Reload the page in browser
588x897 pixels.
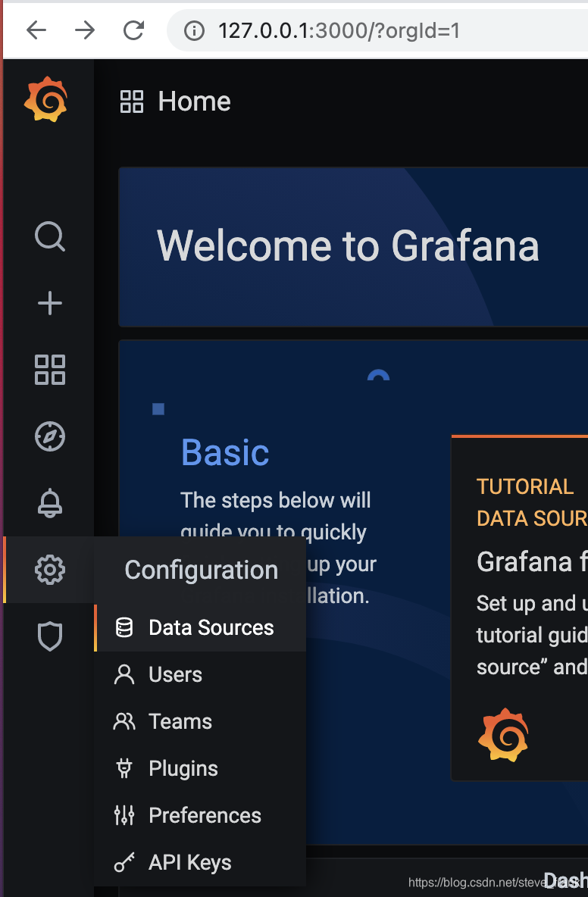(x=134, y=30)
